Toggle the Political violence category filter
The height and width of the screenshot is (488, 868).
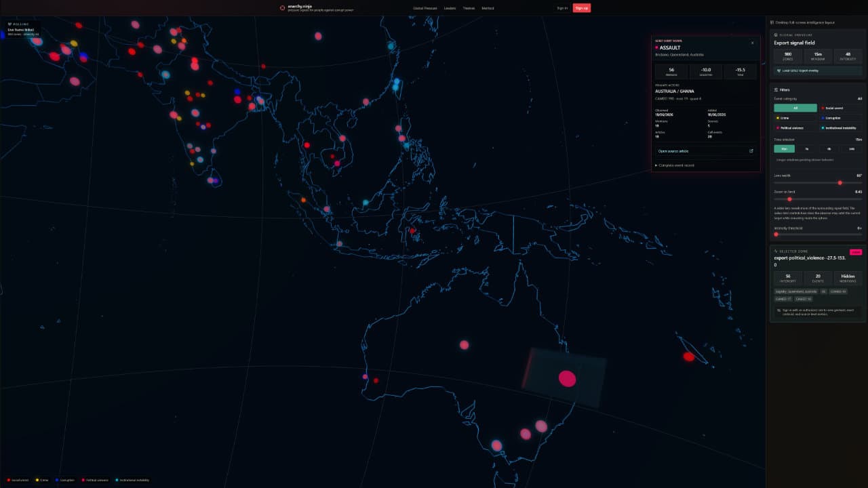(x=795, y=127)
